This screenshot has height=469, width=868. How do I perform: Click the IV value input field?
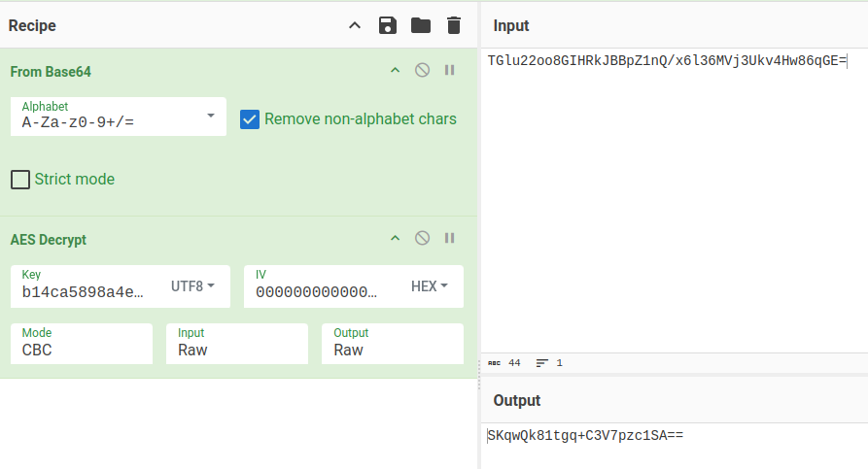[318, 292]
